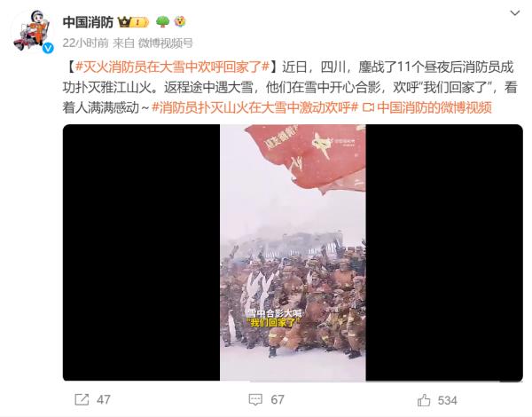Expand the post options chevron
This screenshot has width=532, height=417.
tap(515, 13)
